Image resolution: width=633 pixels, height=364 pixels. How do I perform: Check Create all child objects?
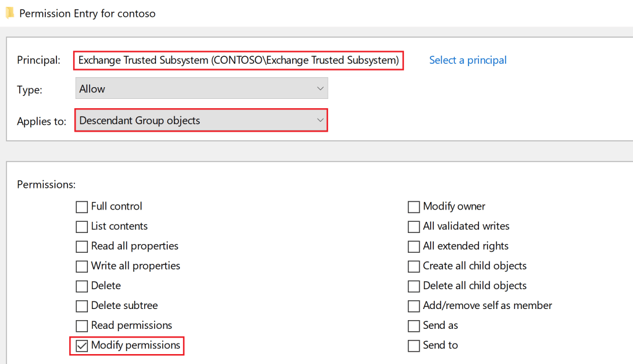click(x=414, y=266)
